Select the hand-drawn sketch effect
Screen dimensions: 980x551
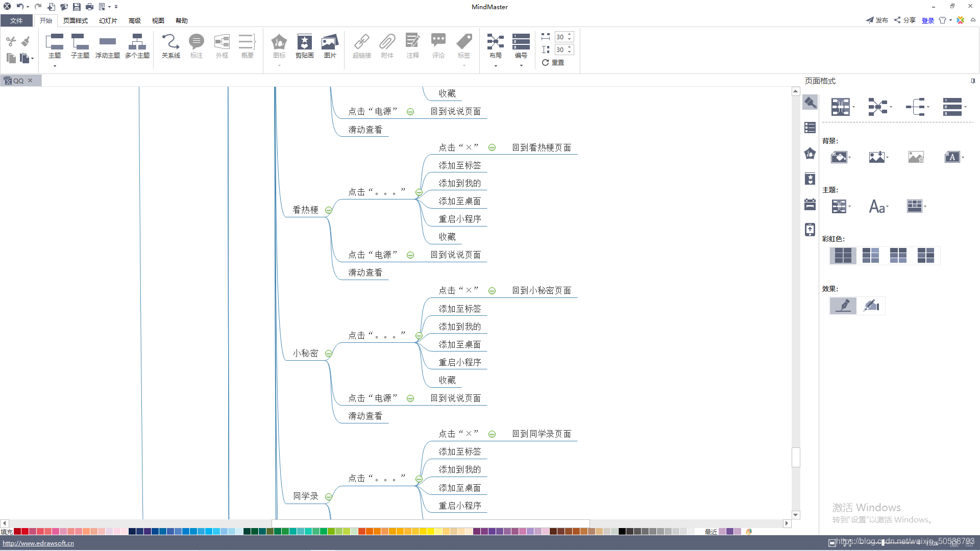tap(871, 306)
